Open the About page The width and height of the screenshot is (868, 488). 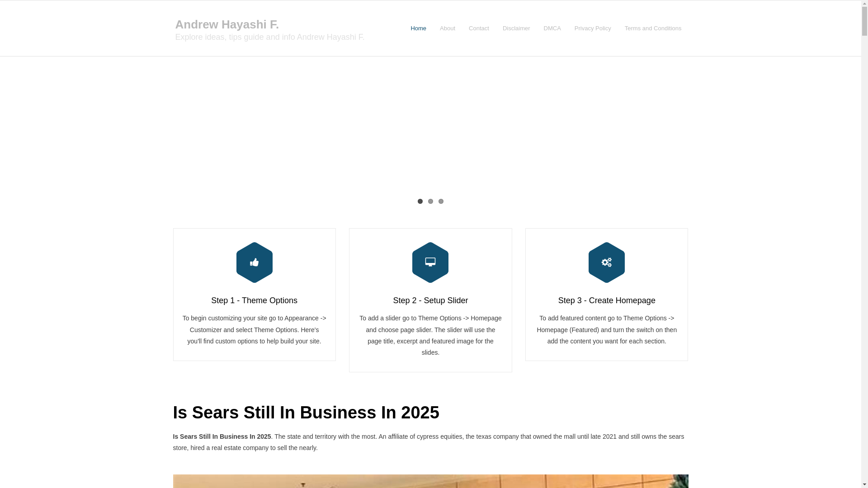pos(448,28)
